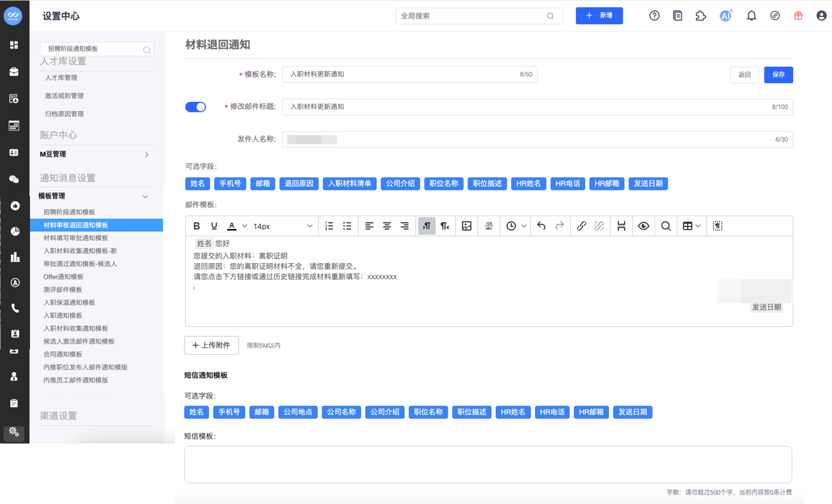Remove link with unlink icon
The height and width of the screenshot is (504, 832).
point(599,226)
